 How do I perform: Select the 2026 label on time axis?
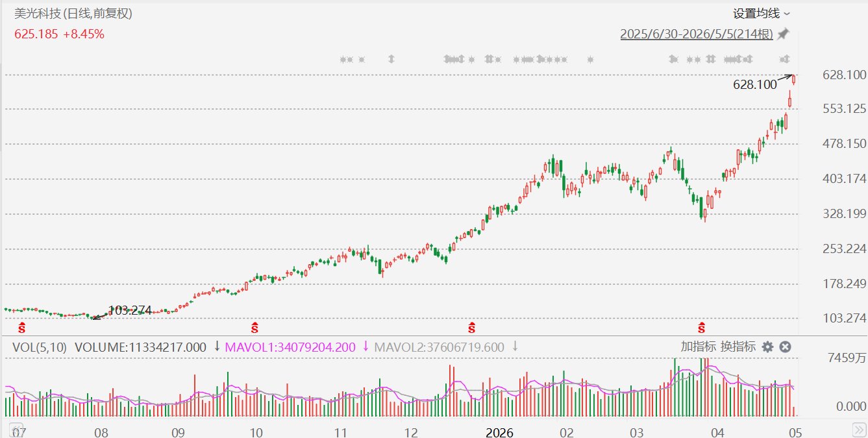click(x=500, y=433)
